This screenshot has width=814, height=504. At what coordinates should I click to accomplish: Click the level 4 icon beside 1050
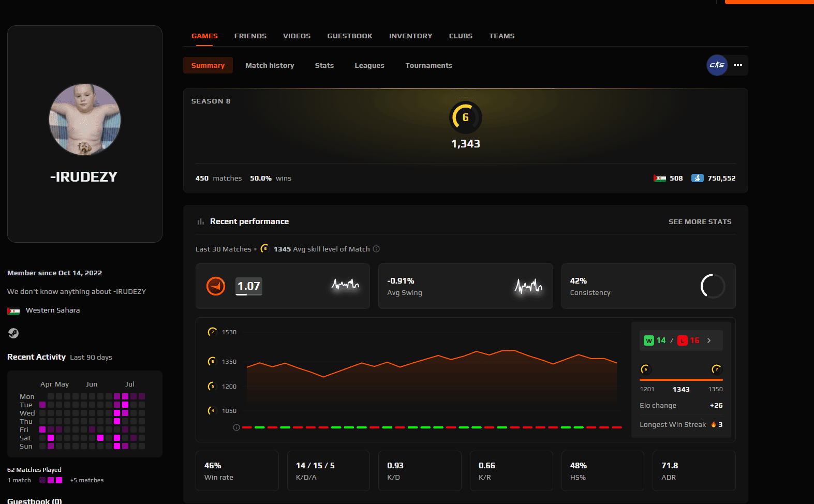[x=212, y=410]
